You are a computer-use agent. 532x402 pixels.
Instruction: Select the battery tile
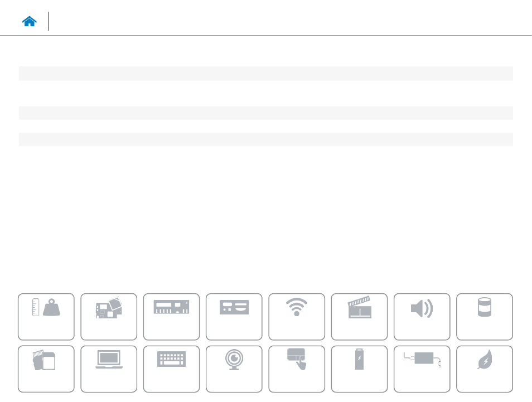tap(359, 369)
